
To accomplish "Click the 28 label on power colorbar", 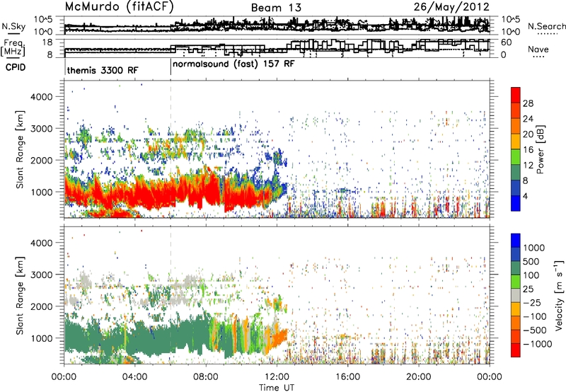I will point(528,103).
